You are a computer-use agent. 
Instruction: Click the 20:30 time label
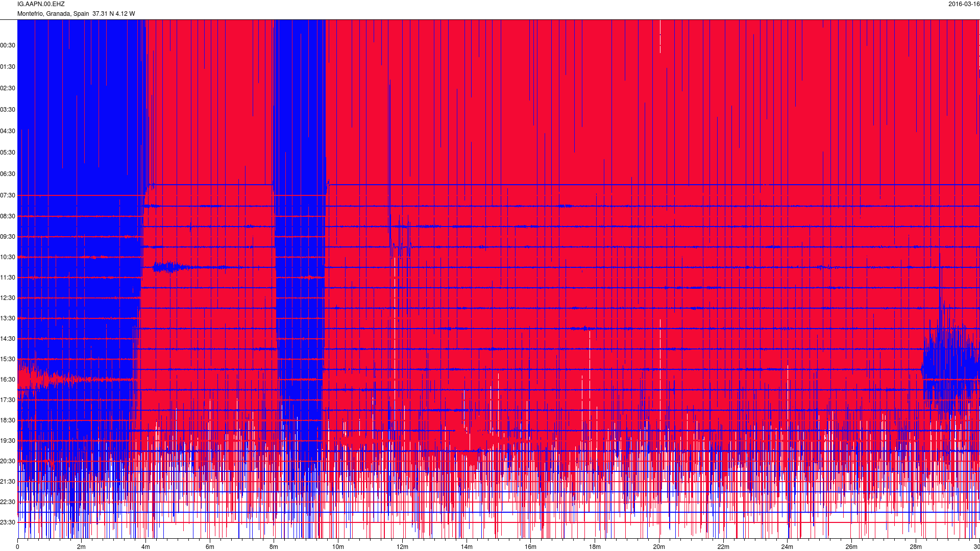pos(8,461)
